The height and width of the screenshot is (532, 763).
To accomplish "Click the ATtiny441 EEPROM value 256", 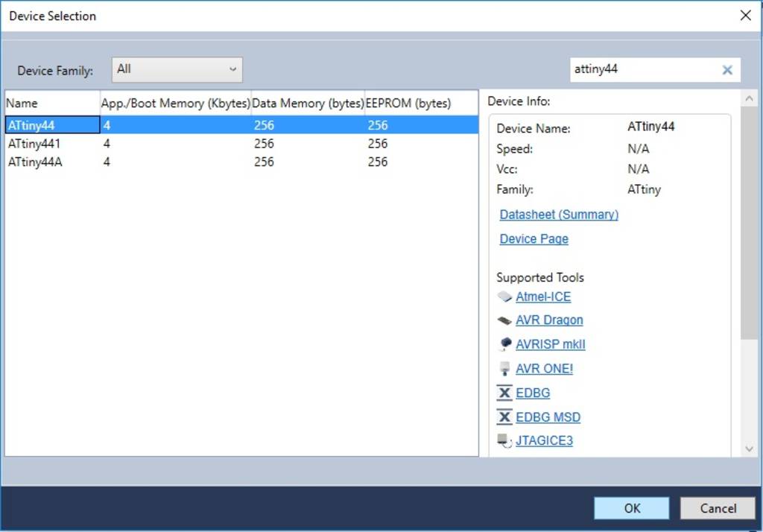I will click(378, 144).
